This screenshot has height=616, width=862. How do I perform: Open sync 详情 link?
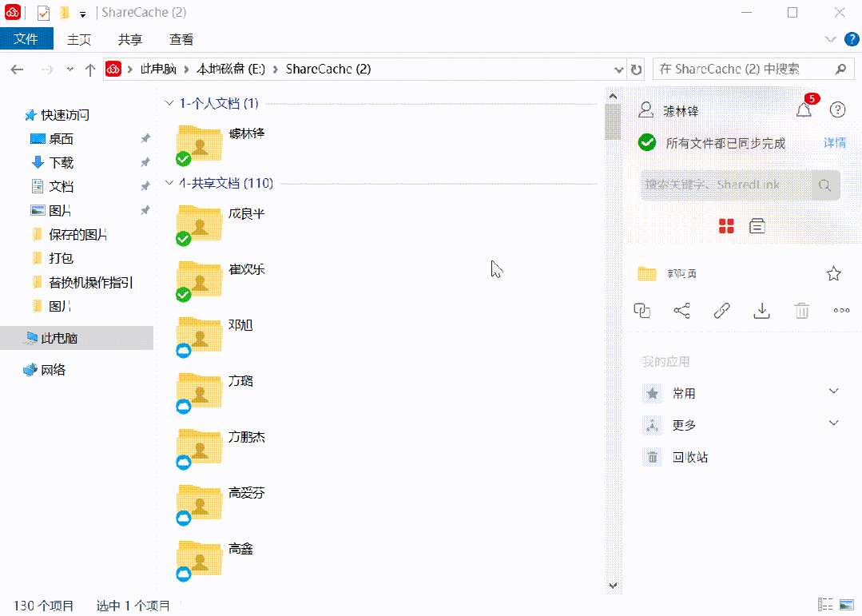click(x=834, y=142)
